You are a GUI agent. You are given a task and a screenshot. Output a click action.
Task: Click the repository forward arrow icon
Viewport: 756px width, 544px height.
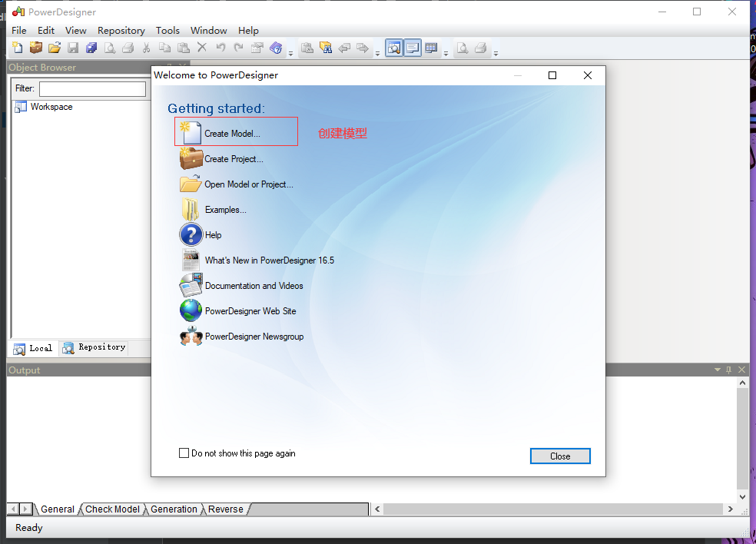pos(363,48)
